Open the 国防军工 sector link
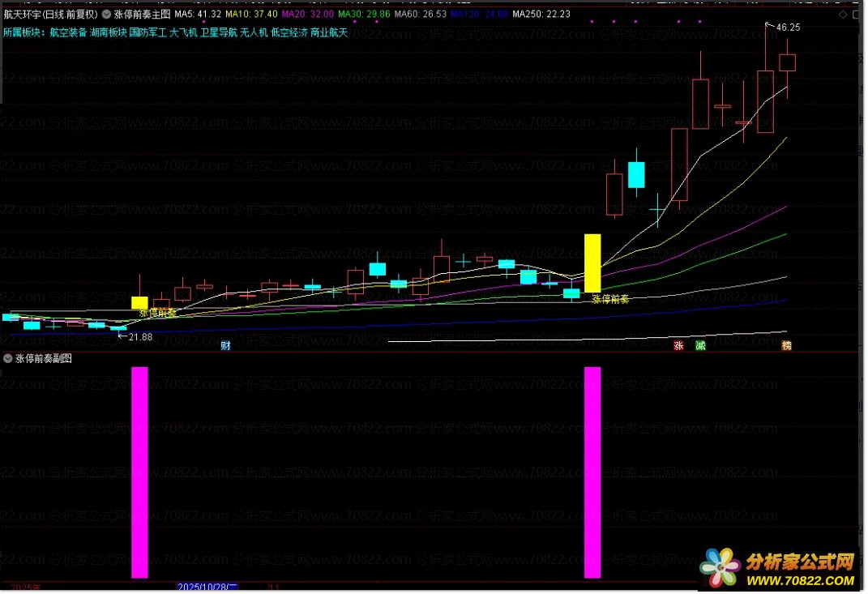The image size is (868, 594). click(148, 32)
